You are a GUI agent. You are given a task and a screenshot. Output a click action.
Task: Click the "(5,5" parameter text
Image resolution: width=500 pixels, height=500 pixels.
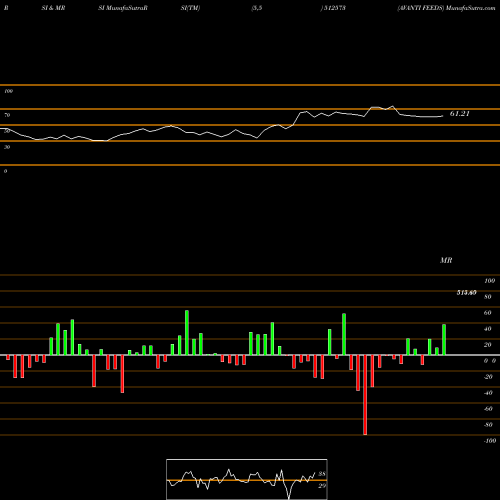tap(257, 8)
